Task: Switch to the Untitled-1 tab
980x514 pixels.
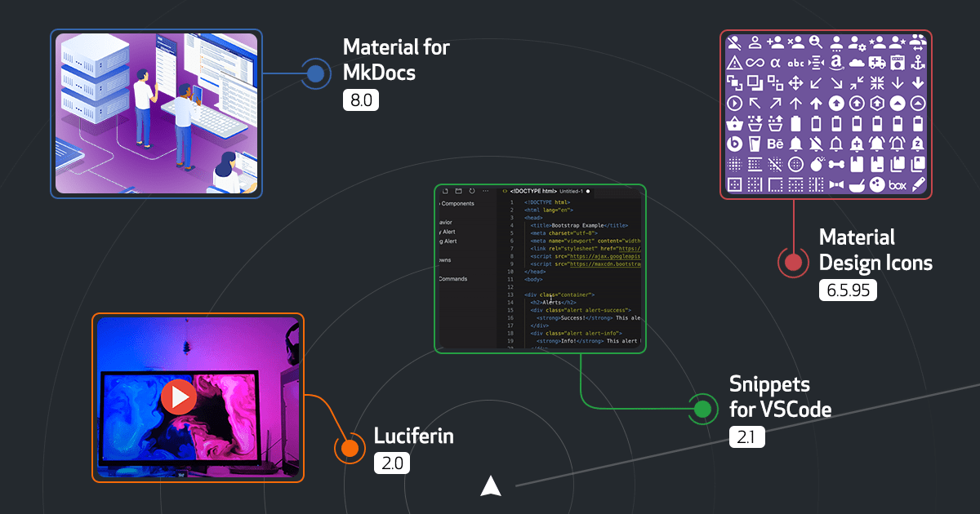Action: (572, 192)
